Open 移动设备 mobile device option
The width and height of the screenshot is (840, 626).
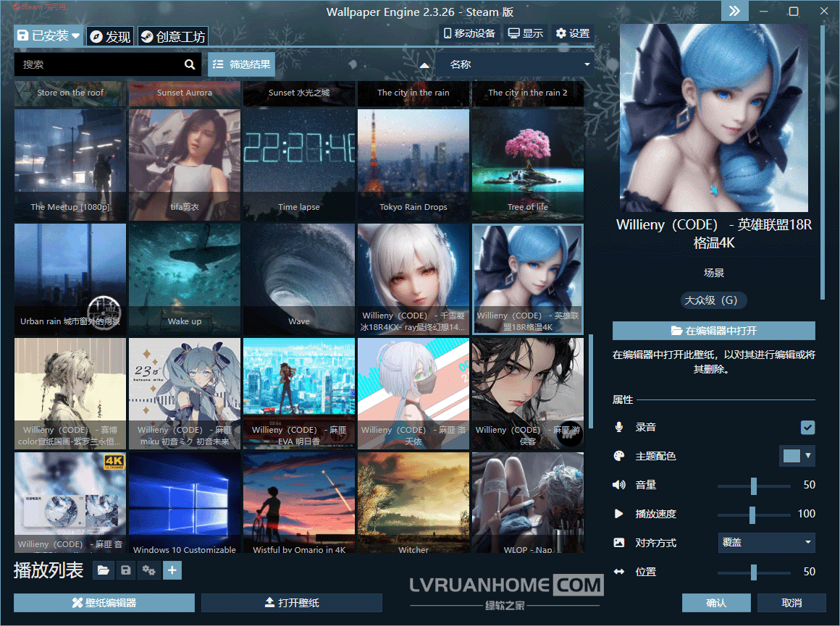(x=469, y=33)
